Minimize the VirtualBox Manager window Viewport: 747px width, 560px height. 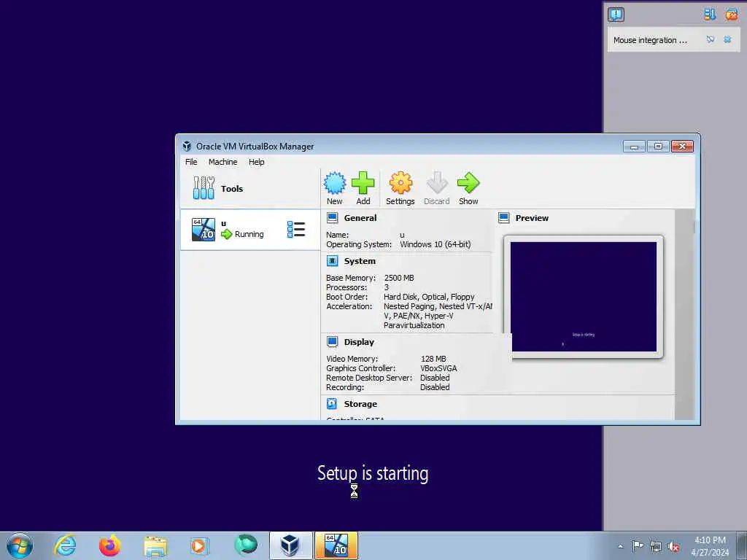tap(634, 146)
